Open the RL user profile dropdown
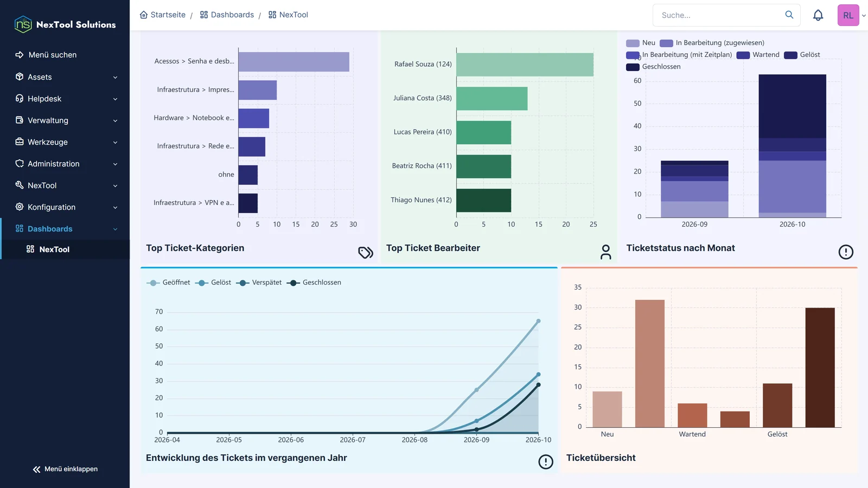 (x=852, y=15)
